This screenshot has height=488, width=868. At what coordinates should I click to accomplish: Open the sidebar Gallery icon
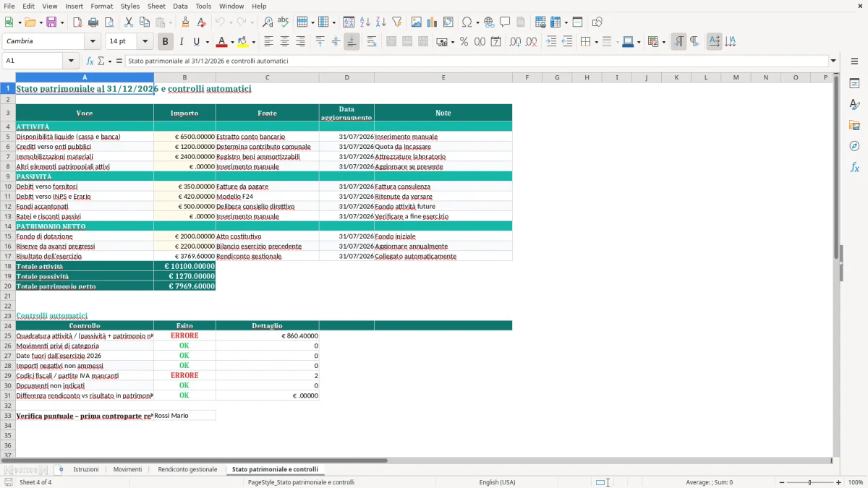pos(854,125)
